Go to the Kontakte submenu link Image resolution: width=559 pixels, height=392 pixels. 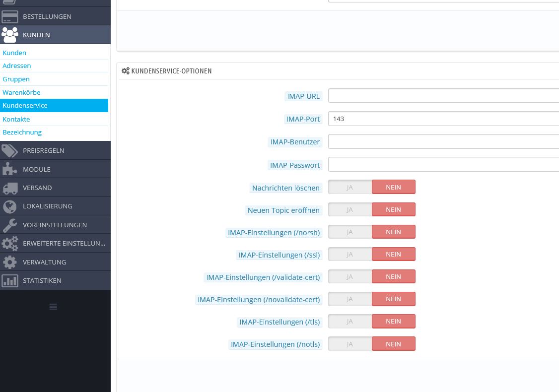point(16,119)
